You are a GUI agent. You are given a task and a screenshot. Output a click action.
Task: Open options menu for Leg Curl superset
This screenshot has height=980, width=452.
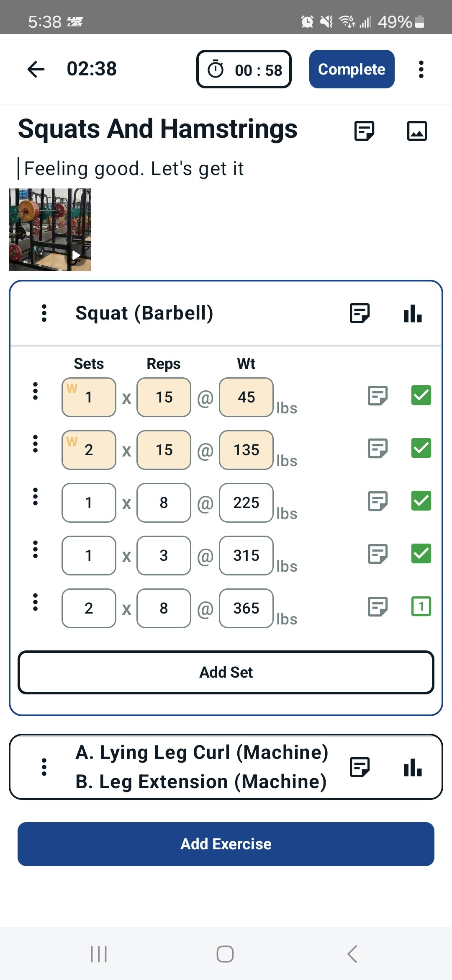click(44, 767)
